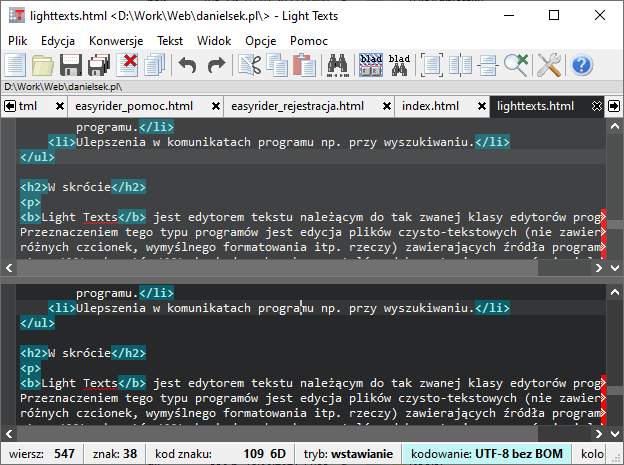
Task: Click 'tryb: wstawianie' in status bar
Action: pyautogui.click(x=348, y=454)
